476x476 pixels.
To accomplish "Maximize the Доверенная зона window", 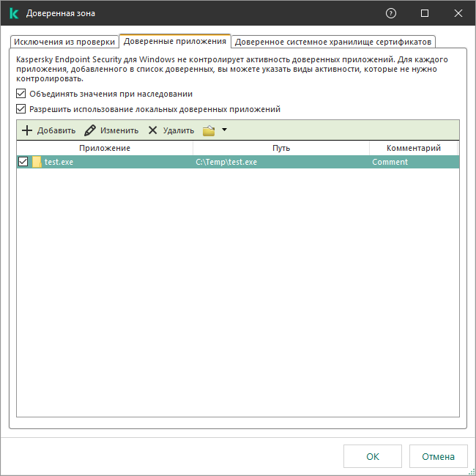I will [x=425, y=13].
